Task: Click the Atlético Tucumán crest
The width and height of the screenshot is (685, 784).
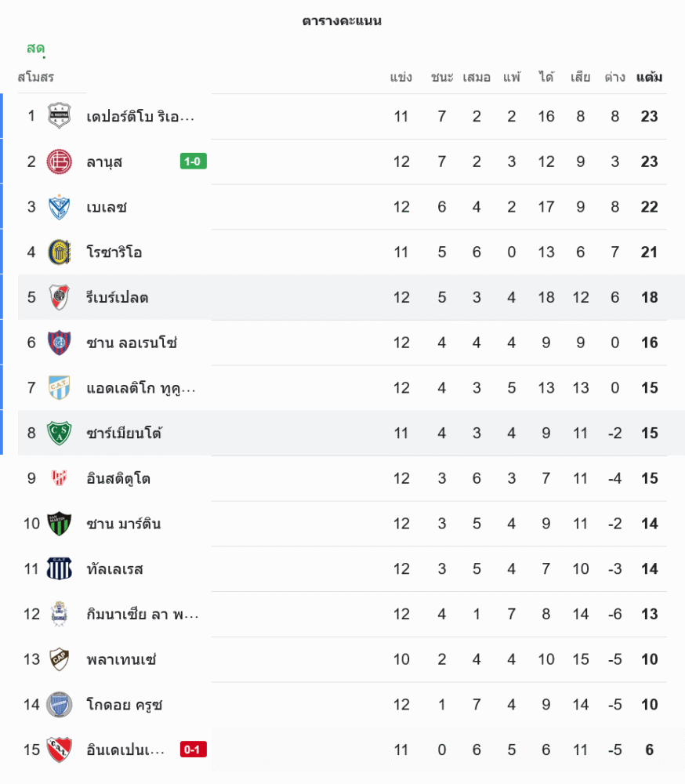Action: click(x=59, y=388)
